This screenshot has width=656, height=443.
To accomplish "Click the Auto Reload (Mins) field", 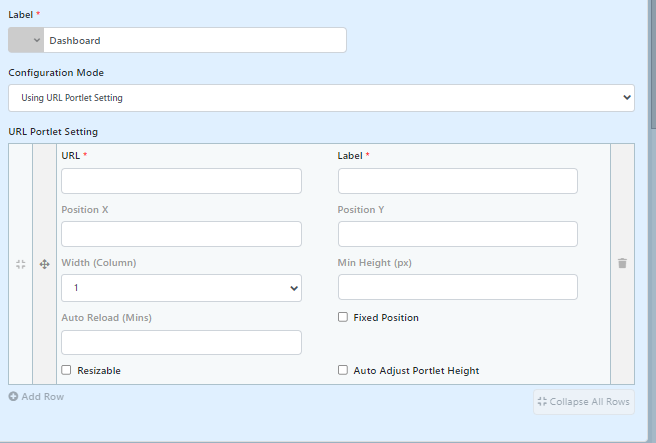I will [181, 342].
